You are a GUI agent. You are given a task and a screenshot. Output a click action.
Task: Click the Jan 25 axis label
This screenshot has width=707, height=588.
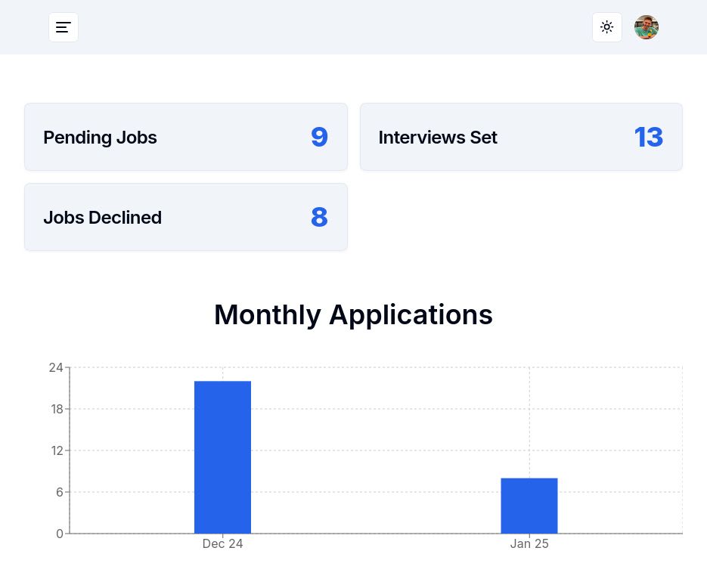(x=529, y=543)
